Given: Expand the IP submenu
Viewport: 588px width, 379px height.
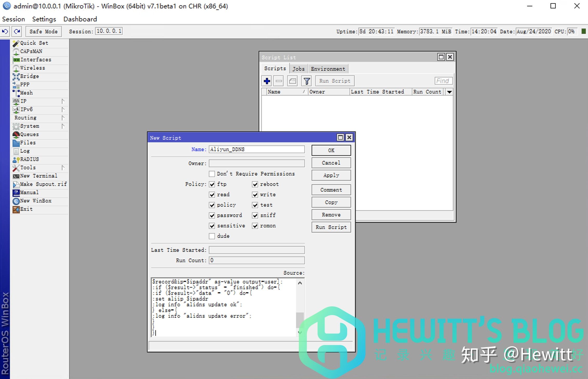Looking at the screenshot, I should (x=63, y=101).
